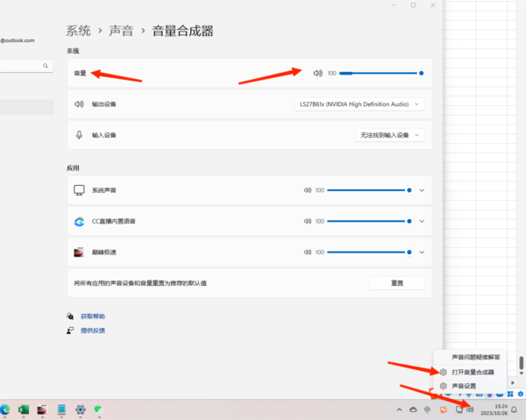
Task: Click the 音量 label in 系统 section
Action: pos(80,73)
